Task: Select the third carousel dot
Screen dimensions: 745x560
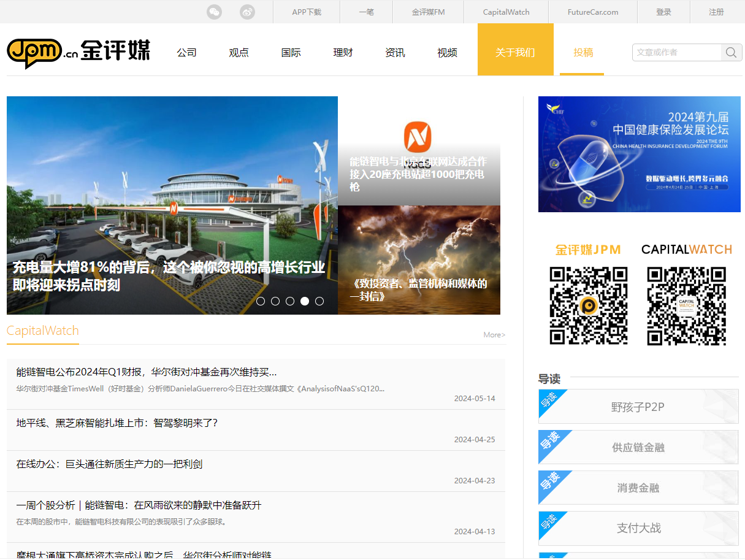Action: (290, 301)
